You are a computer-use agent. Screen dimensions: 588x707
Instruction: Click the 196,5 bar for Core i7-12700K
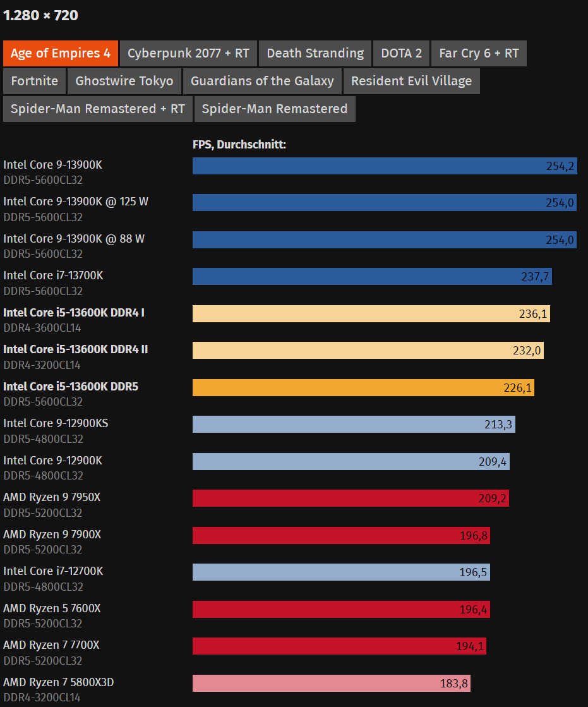(x=341, y=572)
